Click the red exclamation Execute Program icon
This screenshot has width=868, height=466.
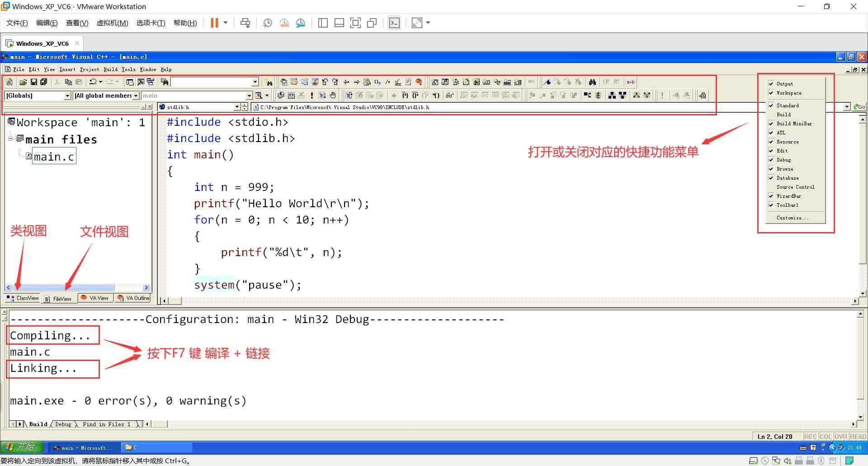coord(312,95)
